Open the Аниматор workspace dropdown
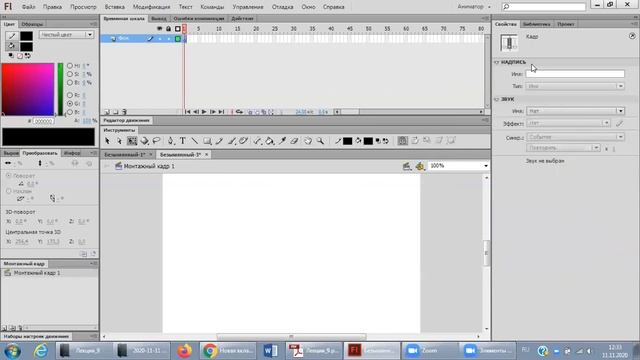 [x=474, y=7]
